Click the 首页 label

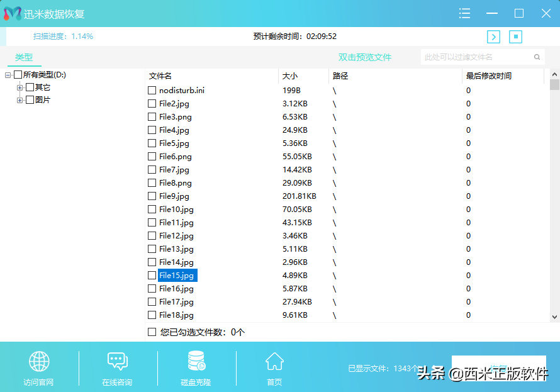[274, 383]
